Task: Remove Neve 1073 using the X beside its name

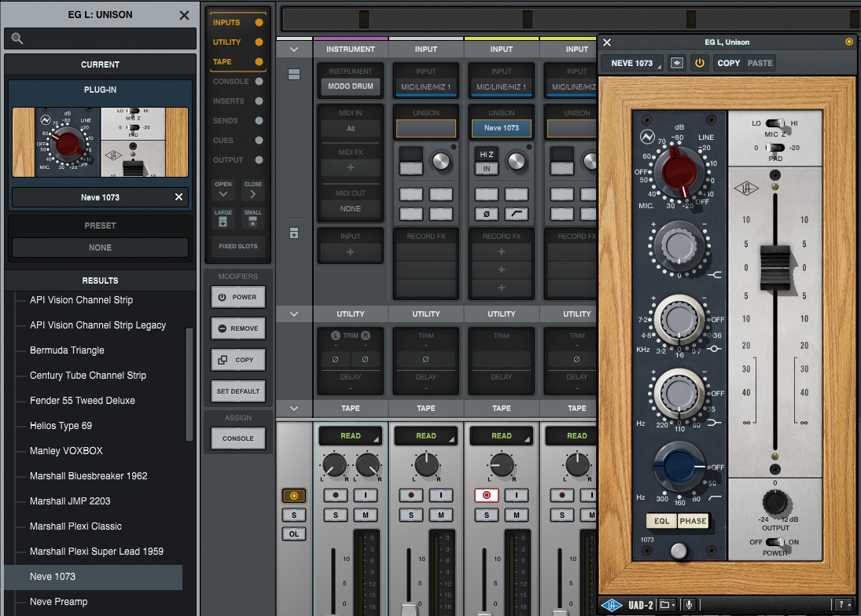Action: 178,197
